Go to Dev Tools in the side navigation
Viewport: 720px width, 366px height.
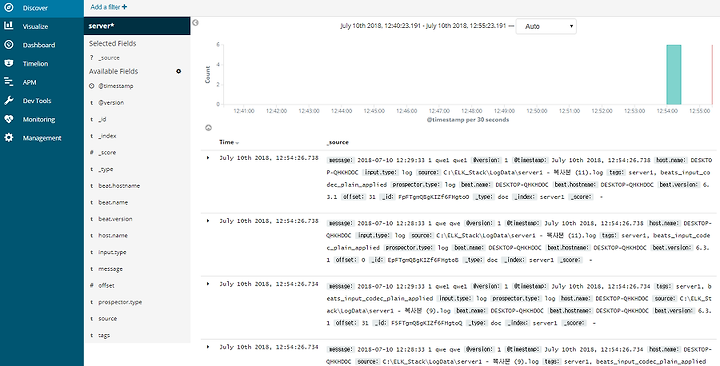[x=37, y=101]
